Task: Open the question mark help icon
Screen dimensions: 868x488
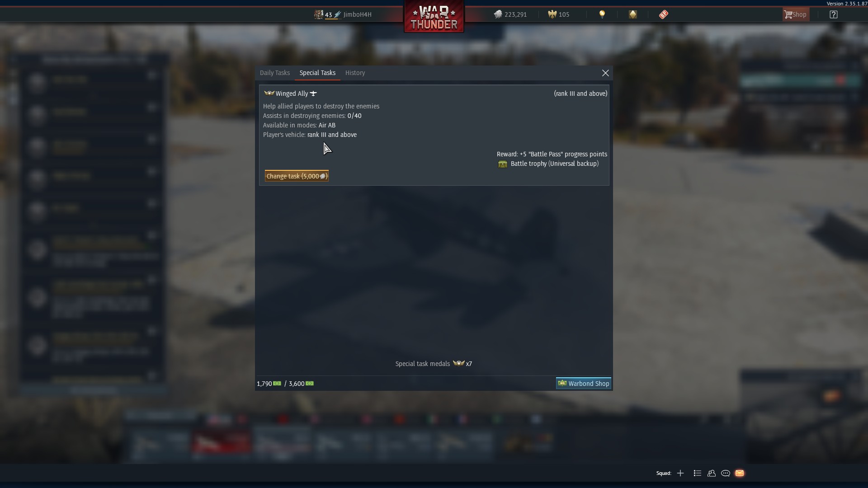Action: 834,14
